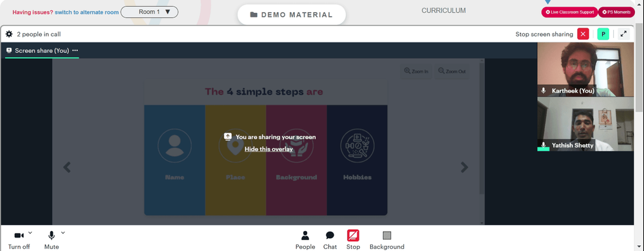Click the Name person icon on slide
644x251 pixels.
175,145
